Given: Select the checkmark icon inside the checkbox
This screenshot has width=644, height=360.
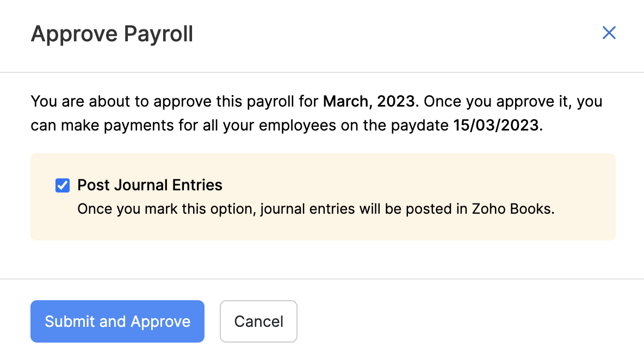Looking at the screenshot, I should pyautogui.click(x=62, y=185).
